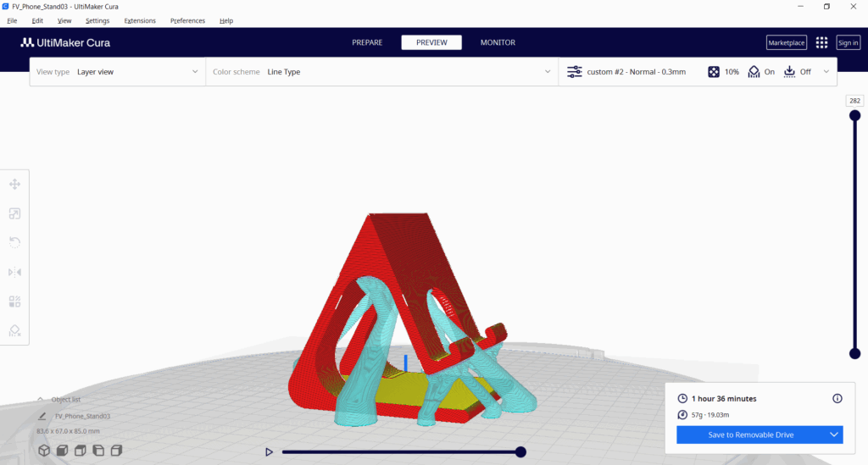Screen dimensions: 868x465
Task: Select the Mirror tool in left toolbar
Action: click(x=15, y=272)
